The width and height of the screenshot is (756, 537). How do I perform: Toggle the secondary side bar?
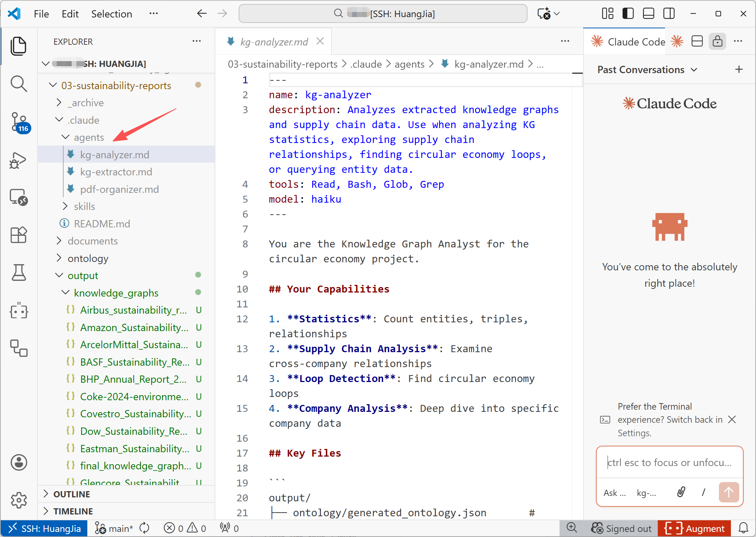pos(669,14)
